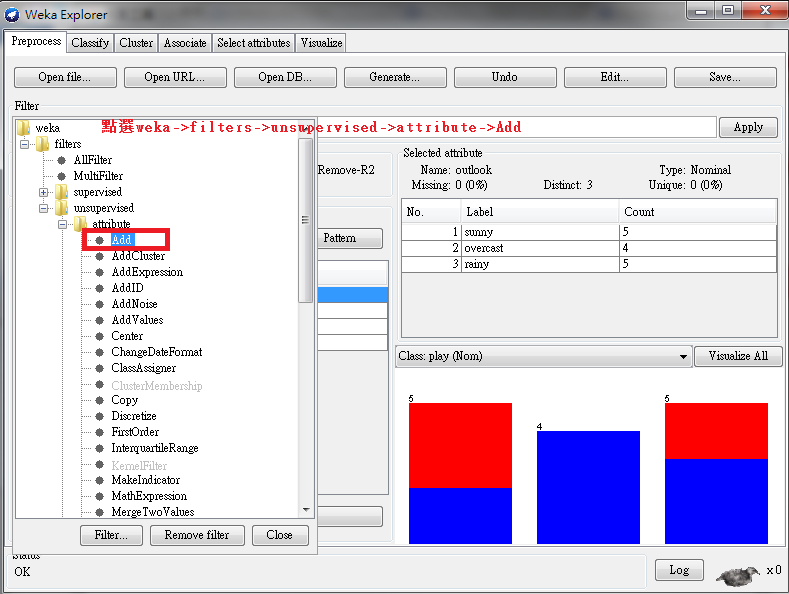Click the bullet icon beside AddCluster

[100, 256]
